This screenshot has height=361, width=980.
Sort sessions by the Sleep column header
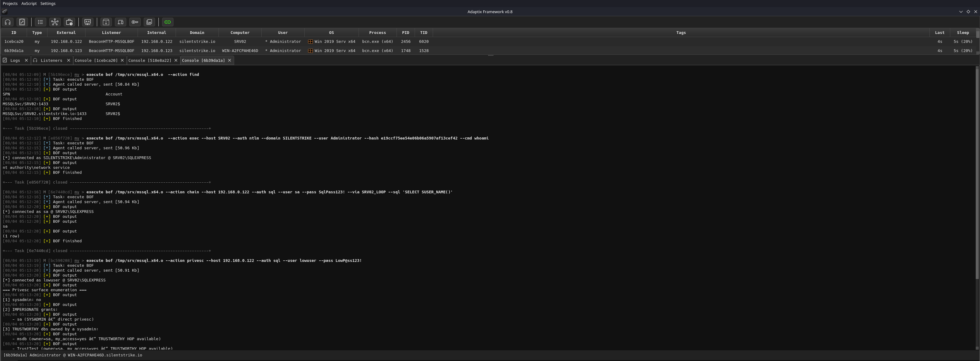pyautogui.click(x=963, y=33)
